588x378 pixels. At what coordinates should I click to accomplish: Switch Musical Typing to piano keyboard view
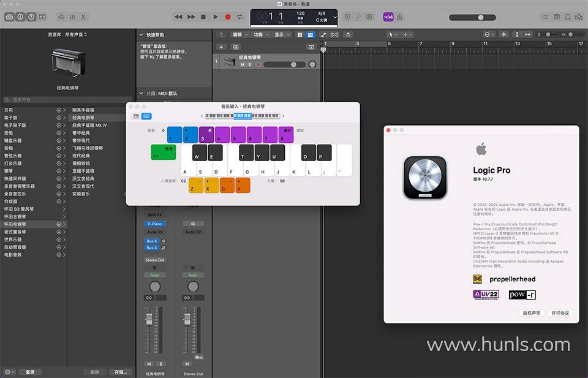(136, 116)
